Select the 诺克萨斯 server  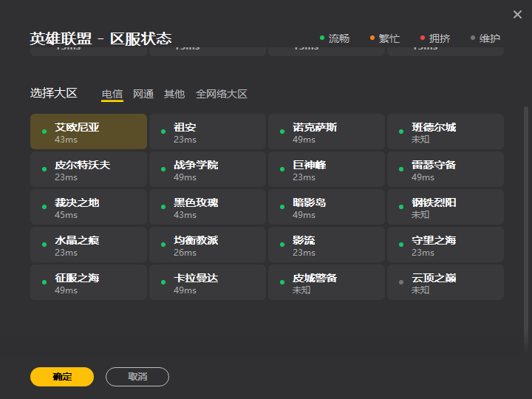pos(327,132)
